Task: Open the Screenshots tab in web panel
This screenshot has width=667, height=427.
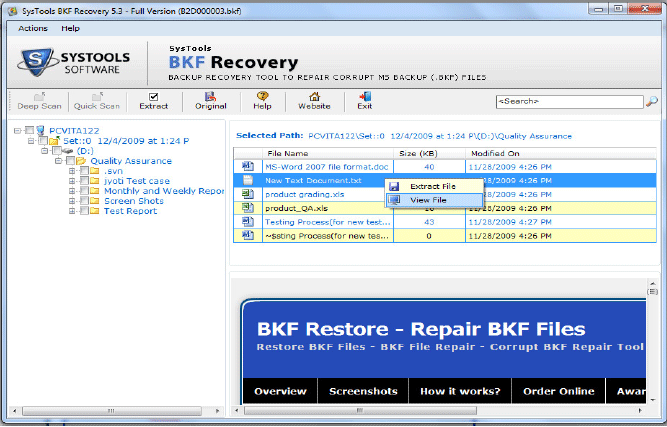Action: click(x=363, y=391)
